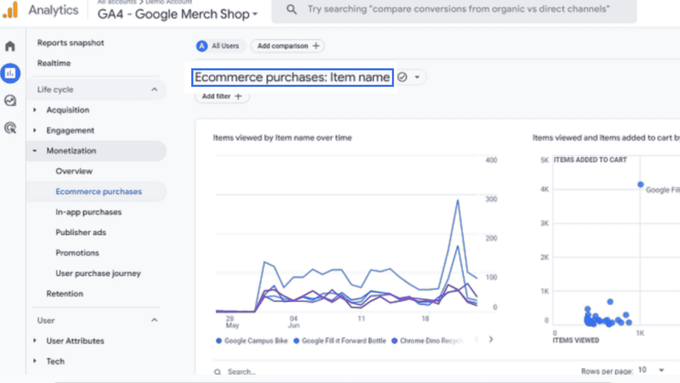Screen dimensions: 680x383
Task: Go to next chart legend page arrow
Action: [x=491, y=339]
